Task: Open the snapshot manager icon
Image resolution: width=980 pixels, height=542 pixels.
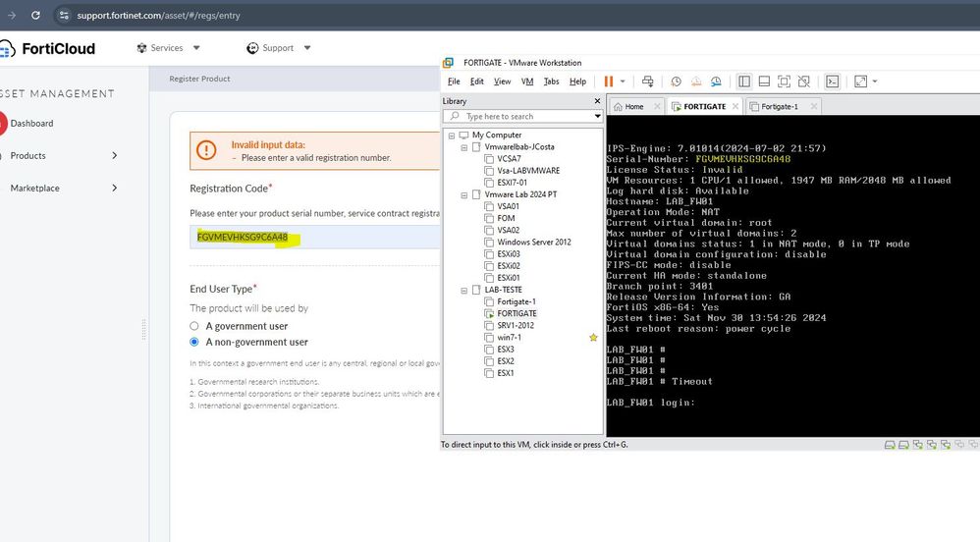Action: click(x=716, y=81)
